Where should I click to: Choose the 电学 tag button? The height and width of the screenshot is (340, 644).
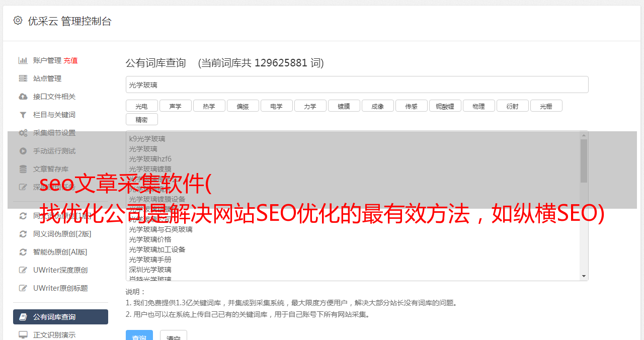tap(276, 106)
